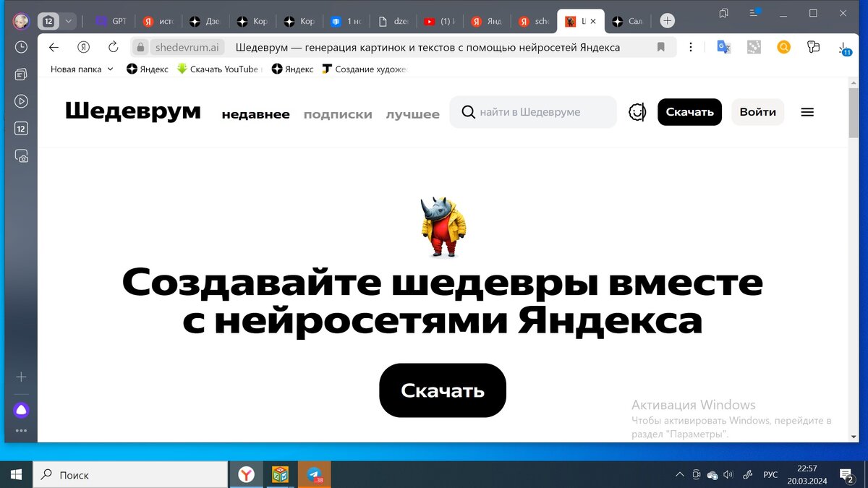
Task: Click the translate extension icon
Action: (x=723, y=47)
